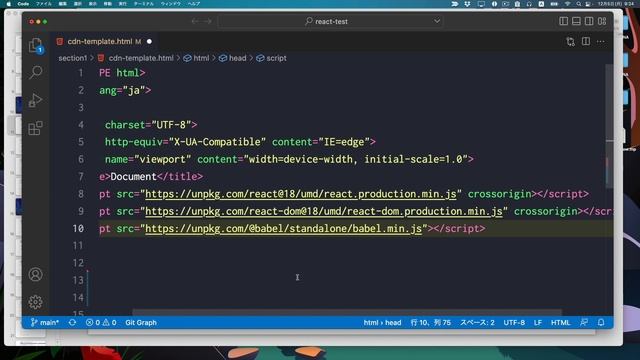Click the headphones menu bar icon
This screenshot has width=640, height=360.
(x=529, y=4)
